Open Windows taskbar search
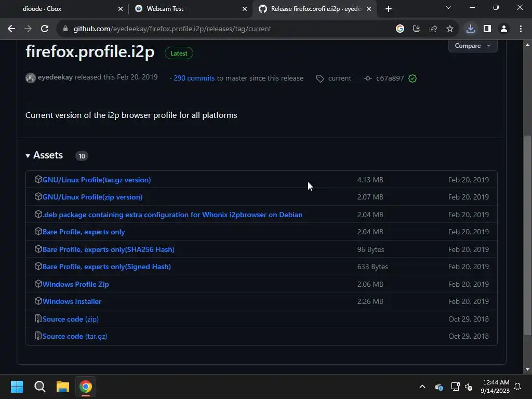This screenshot has width=532, height=399. coord(39,387)
